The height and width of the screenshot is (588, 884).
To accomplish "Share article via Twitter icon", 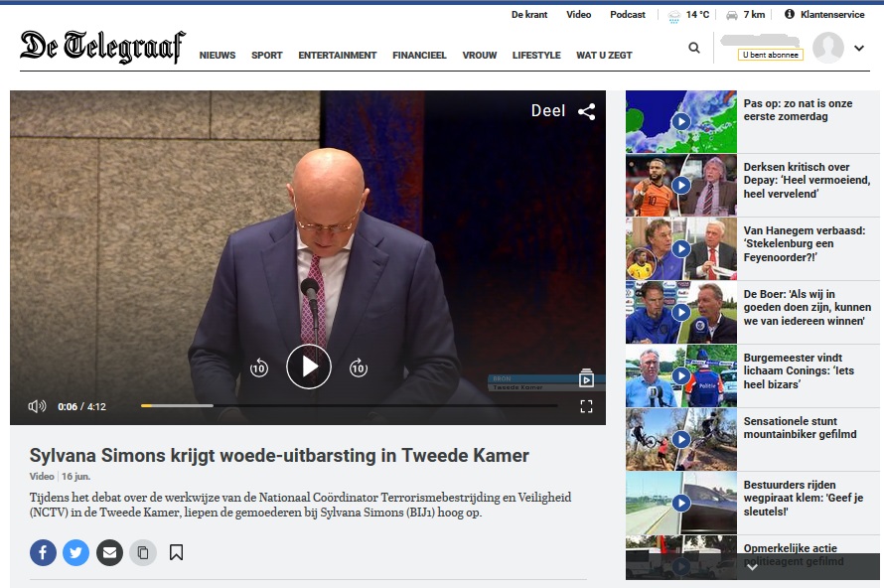I will [x=75, y=552].
